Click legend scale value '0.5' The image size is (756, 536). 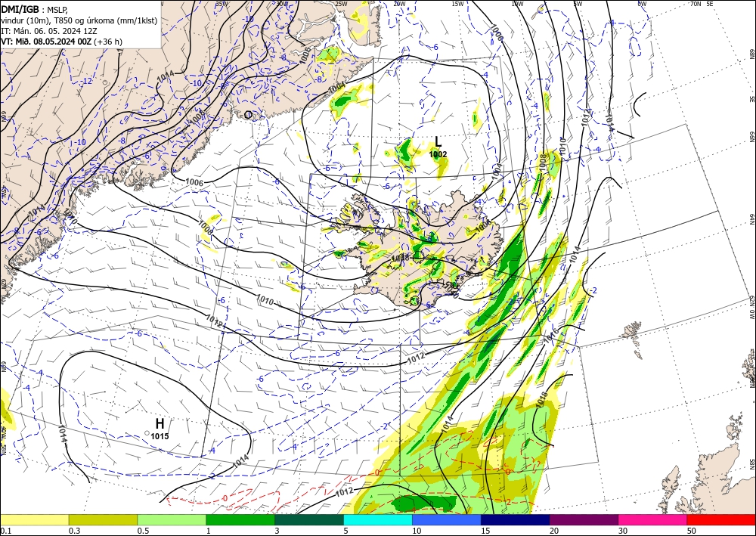143,531
